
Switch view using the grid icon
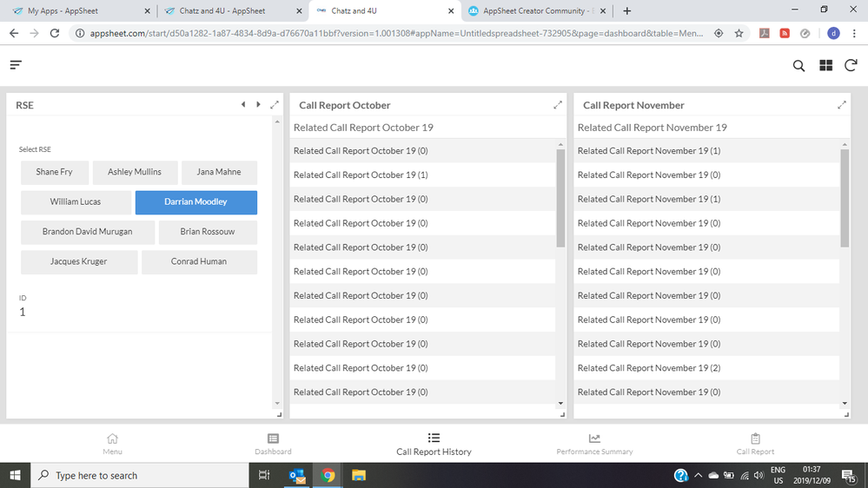tap(825, 65)
